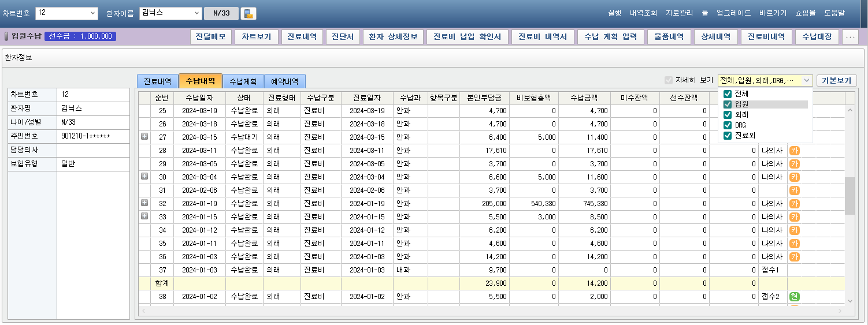Click the orange 카 badge in row 36
Viewport: 868px width, 325px height.
[x=795, y=257]
